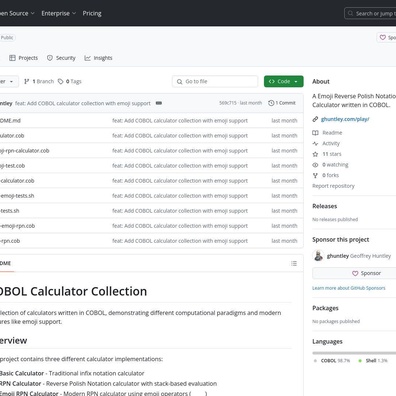Screen dimensions: 396x396
Task: Open the Enterprise dropdown menu
Action: coord(58,13)
